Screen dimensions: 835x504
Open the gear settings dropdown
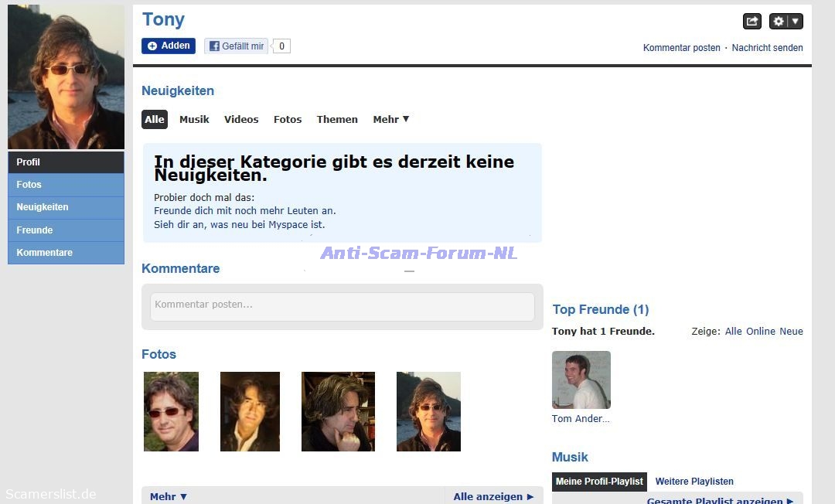(786, 22)
